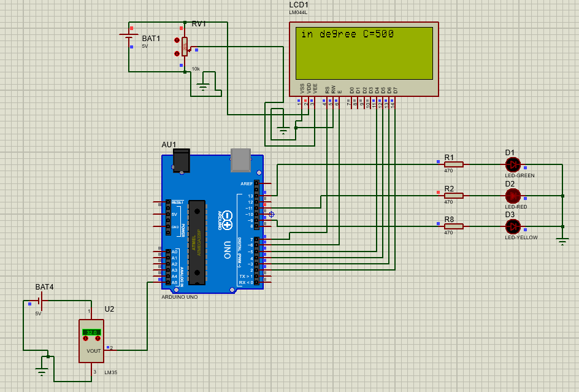Select the ground symbol below RV1
The image size is (579, 392).
pos(203,87)
